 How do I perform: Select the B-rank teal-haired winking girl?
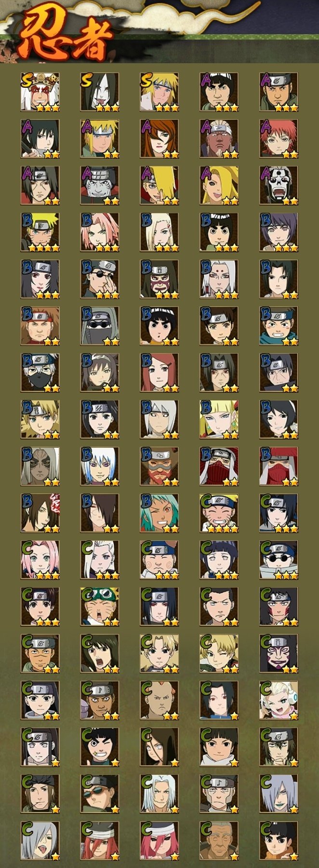coord(159,513)
